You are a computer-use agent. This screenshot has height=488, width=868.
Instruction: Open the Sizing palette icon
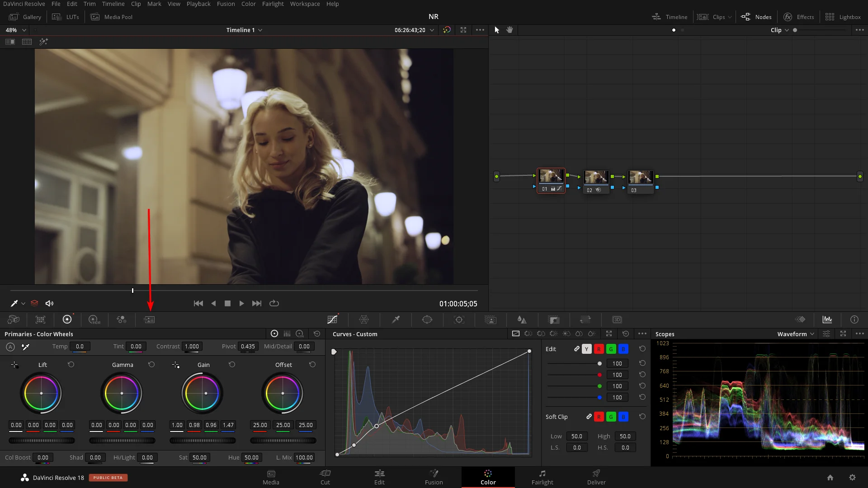[x=585, y=319]
